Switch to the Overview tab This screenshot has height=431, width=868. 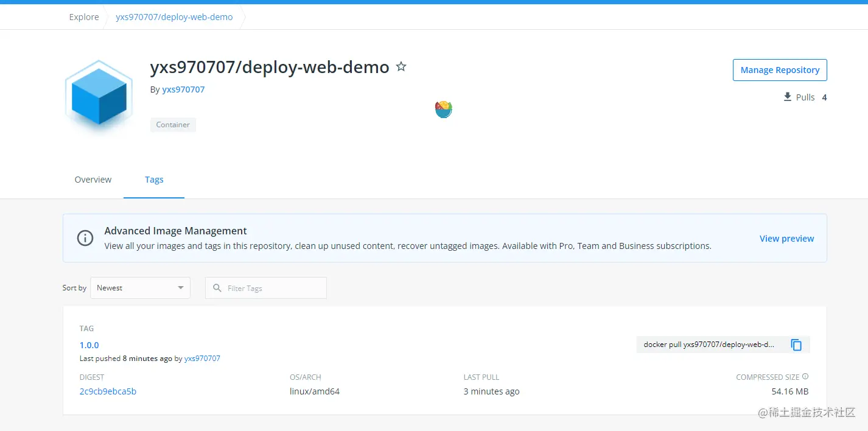93,180
